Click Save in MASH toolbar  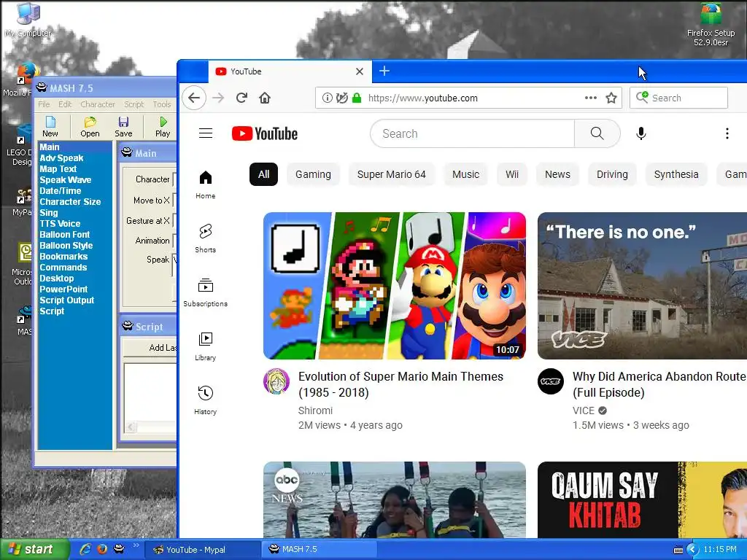(123, 127)
